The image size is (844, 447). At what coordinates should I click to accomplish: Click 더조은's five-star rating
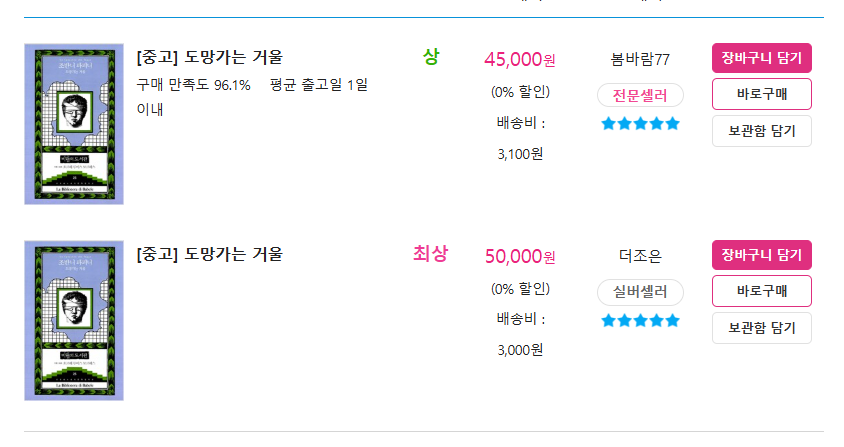click(640, 321)
